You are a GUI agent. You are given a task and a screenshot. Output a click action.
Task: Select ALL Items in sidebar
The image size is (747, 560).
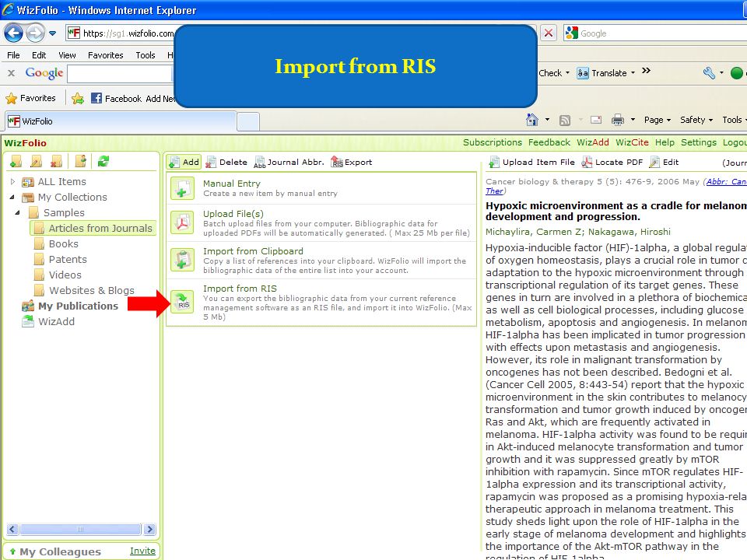tap(62, 181)
